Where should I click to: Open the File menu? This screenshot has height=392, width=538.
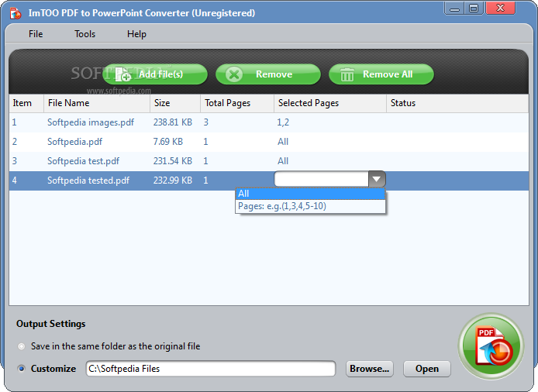click(36, 34)
